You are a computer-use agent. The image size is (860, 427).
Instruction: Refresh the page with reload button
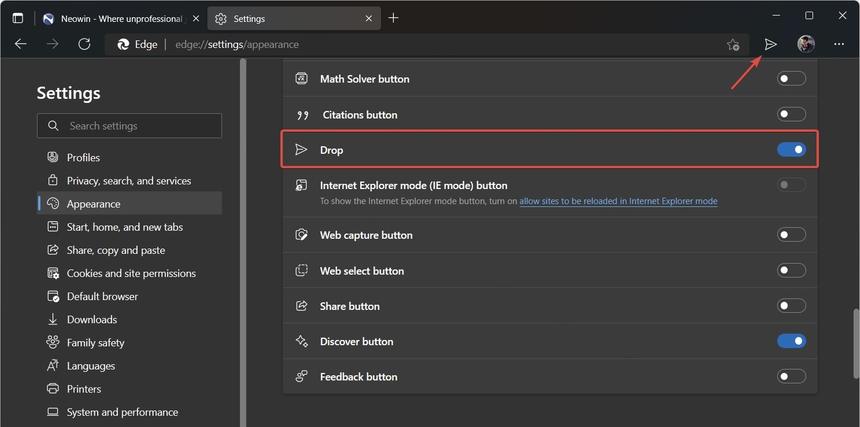click(84, 44)
